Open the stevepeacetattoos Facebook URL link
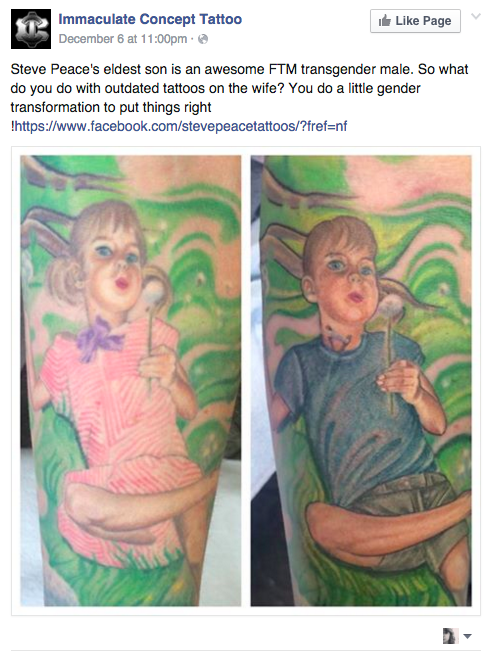 point(181,126)
